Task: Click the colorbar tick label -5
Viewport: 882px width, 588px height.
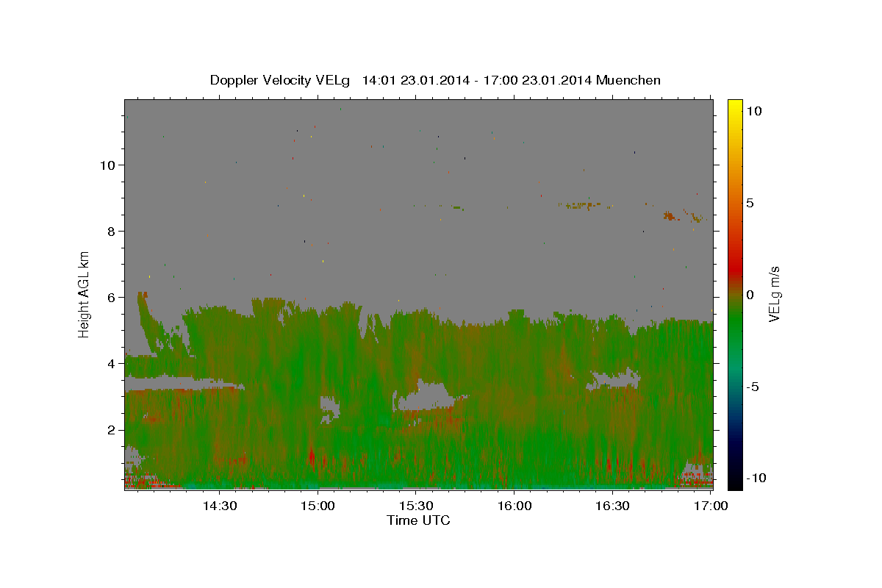Action: tap(753, 387)
